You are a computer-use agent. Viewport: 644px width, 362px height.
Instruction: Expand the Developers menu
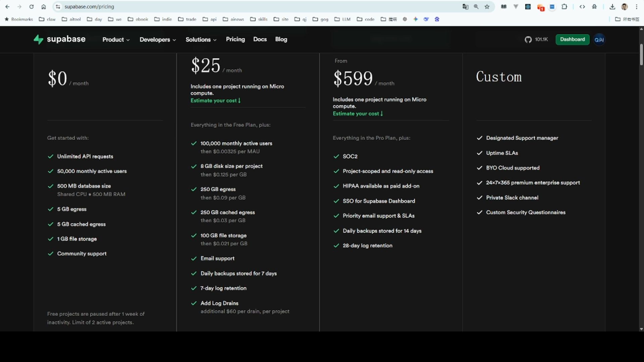pos(158,40)
